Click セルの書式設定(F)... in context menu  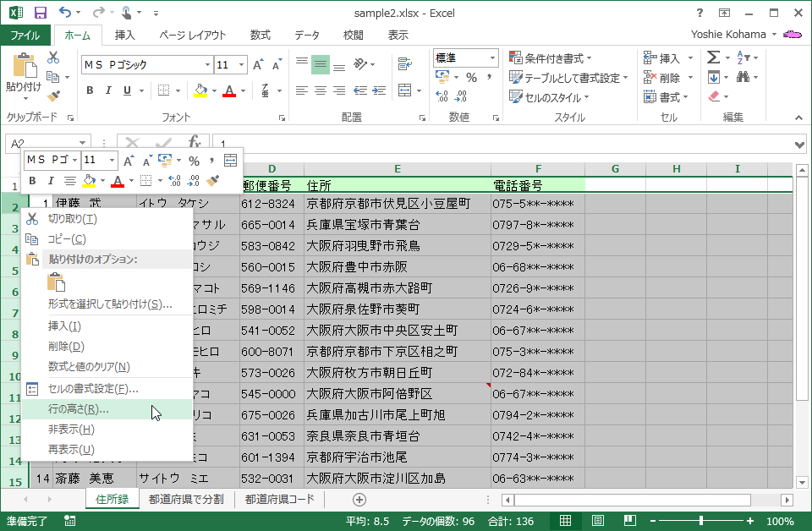[107, 389]
